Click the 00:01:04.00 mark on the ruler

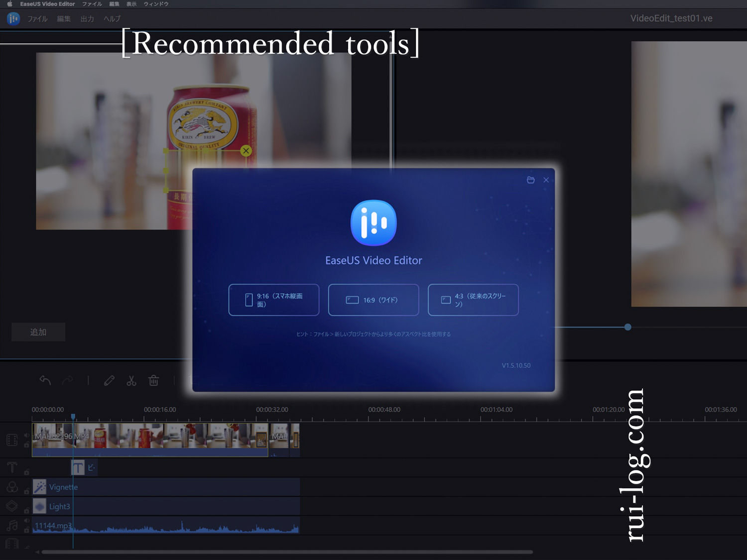tap(497, 410)
